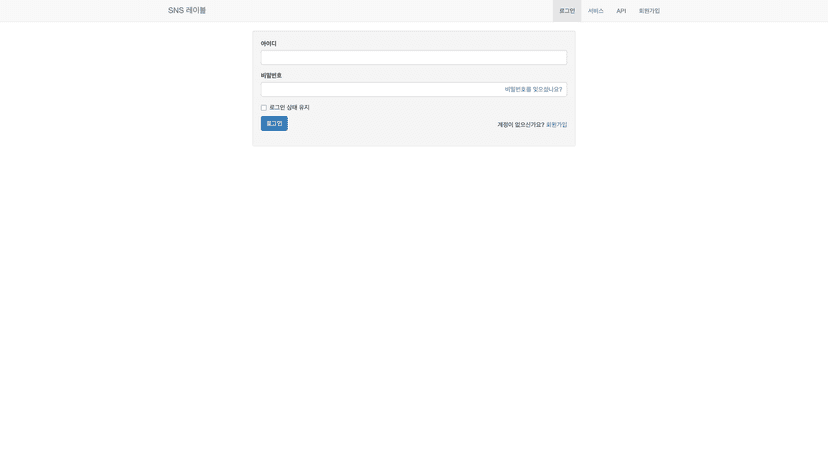Click the SNS 레이블 brand logo
Screen dimensions: 828x466
click(187, 11)
